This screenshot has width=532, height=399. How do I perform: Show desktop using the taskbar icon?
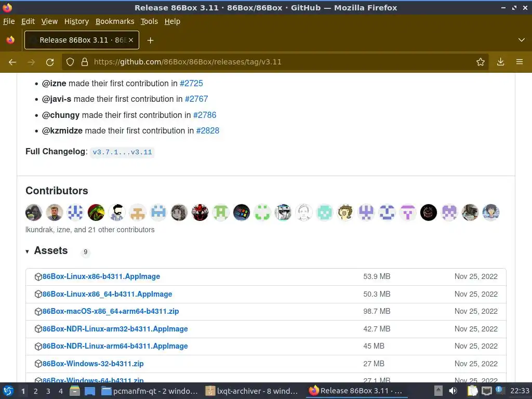click(90, 391)
